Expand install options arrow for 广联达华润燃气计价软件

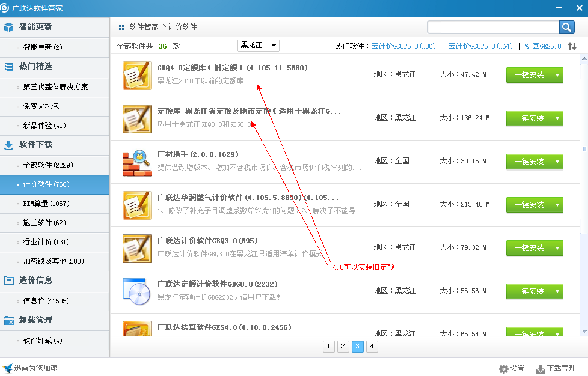557,205
